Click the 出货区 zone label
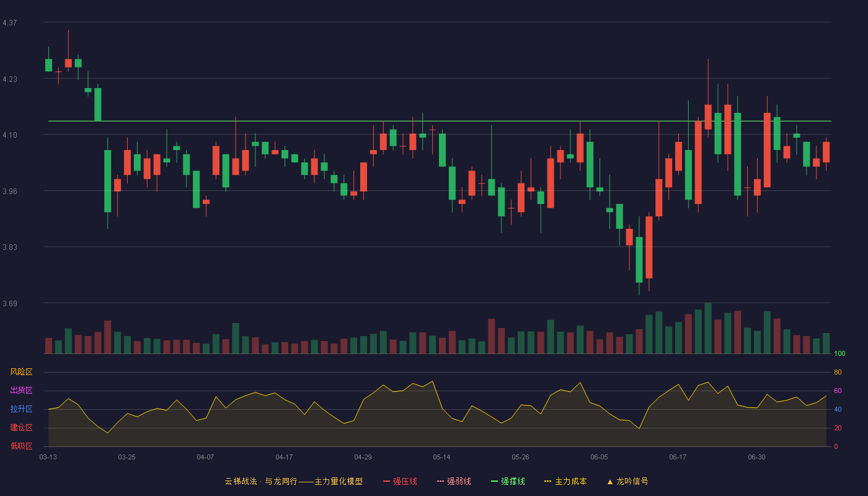Screen dimensions: 868x496 pos(21,391)
